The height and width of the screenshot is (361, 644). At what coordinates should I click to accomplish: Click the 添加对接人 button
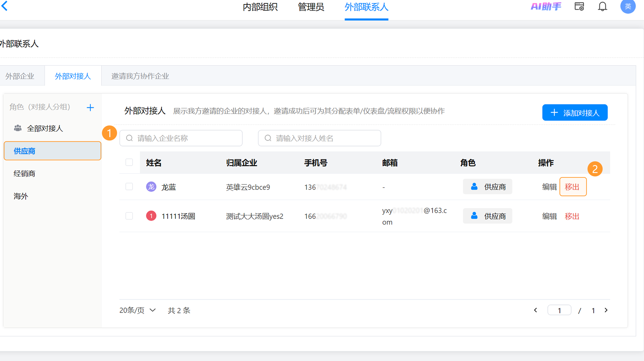[575, 112]
